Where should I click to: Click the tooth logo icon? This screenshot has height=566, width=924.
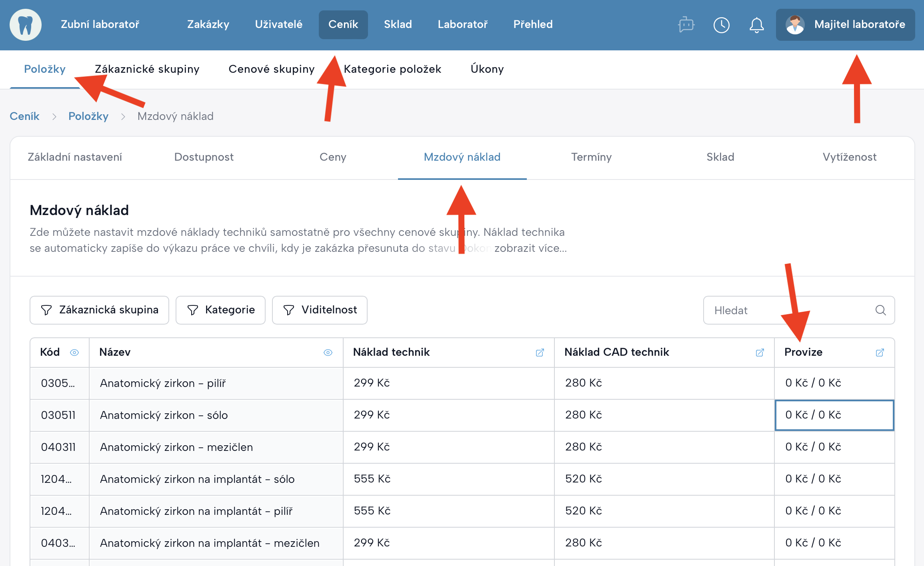coord(25,24)
